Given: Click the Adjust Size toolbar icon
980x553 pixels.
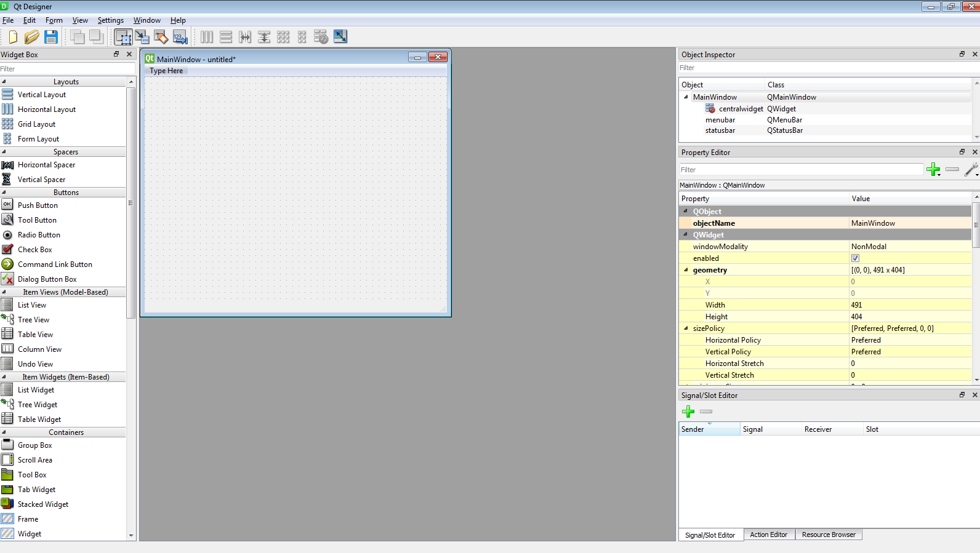Looking at the screenshot, I should [x=340, y=37].
